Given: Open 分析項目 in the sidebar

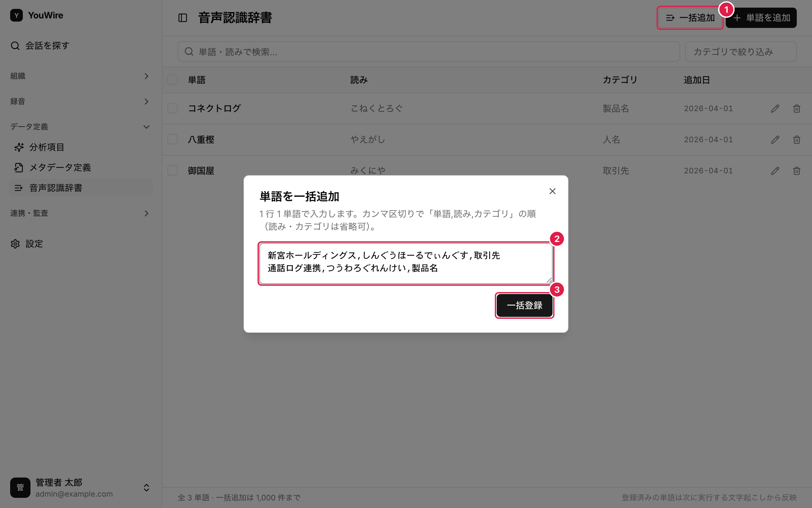Looking at the screenshot, I should coord(81,147).
